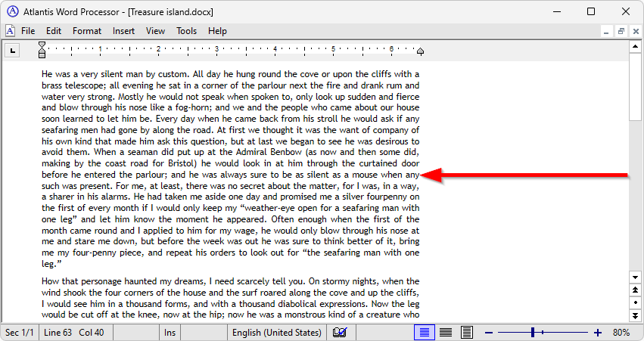Click the vertical scrollbar thumb
644x341 pixels.
(x=635, y=87)
